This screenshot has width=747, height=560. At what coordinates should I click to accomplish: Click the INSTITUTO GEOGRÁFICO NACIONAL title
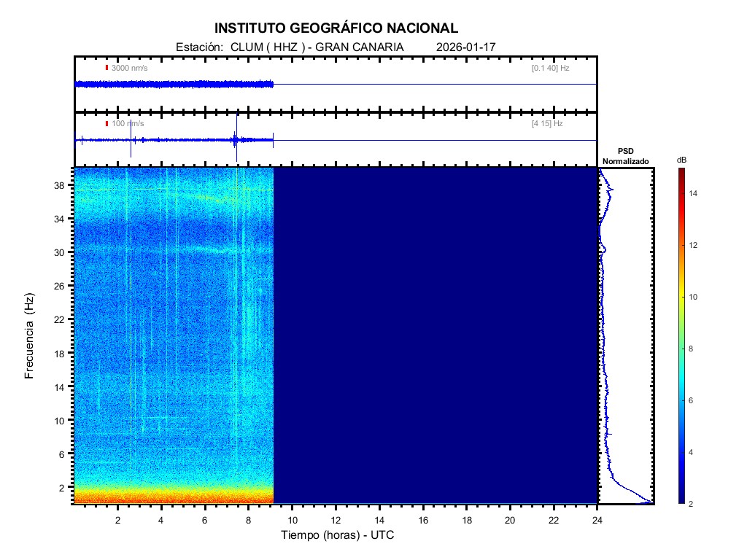336,28
